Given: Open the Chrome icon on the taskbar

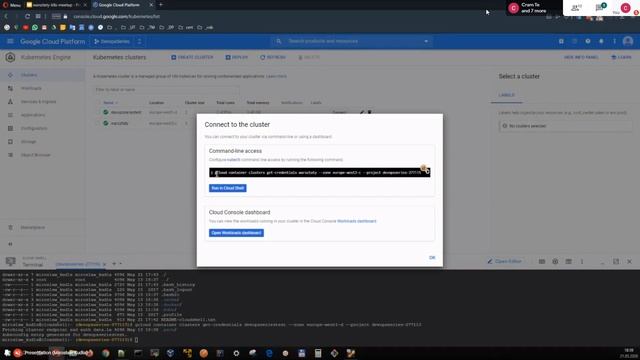Looking at the screenshot, I should point(106,353).
